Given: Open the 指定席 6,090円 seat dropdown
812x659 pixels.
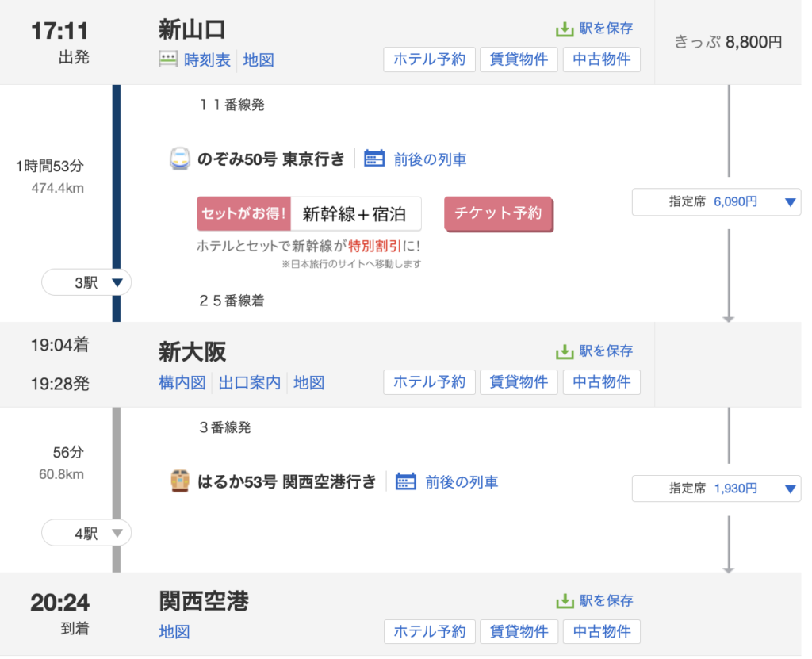Looking at the screenshot, I should pyautogui.click(x=716, y=202).
